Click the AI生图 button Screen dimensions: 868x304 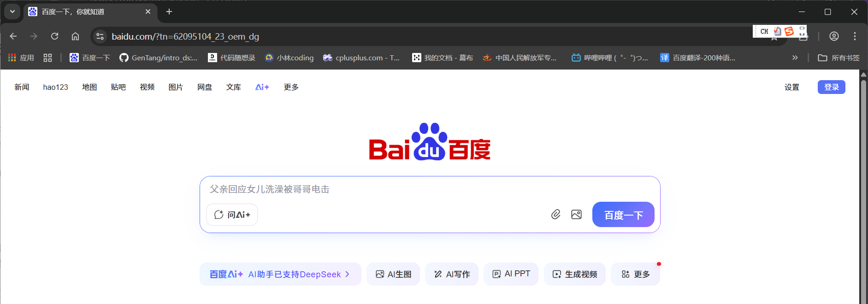(x=393, y=274)
